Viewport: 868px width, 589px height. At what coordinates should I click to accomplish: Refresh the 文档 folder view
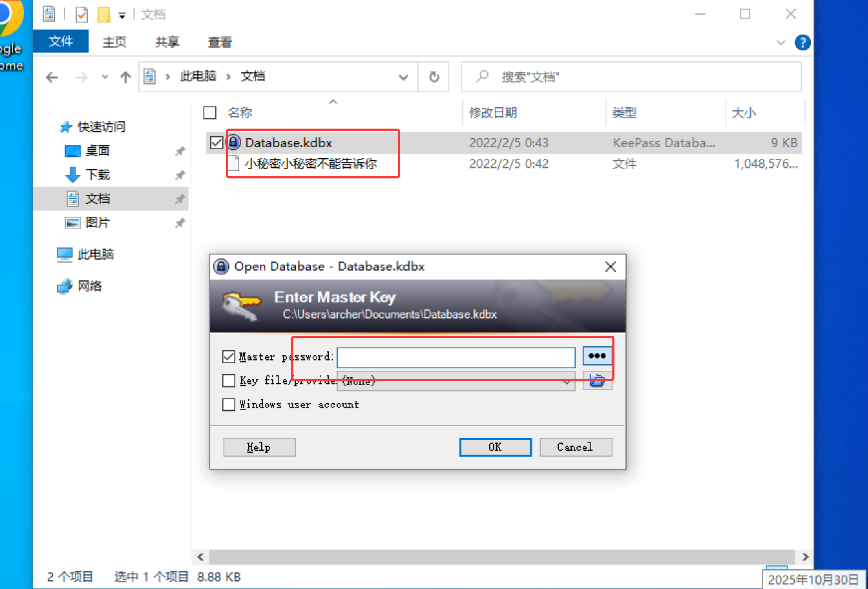point(434,77)
